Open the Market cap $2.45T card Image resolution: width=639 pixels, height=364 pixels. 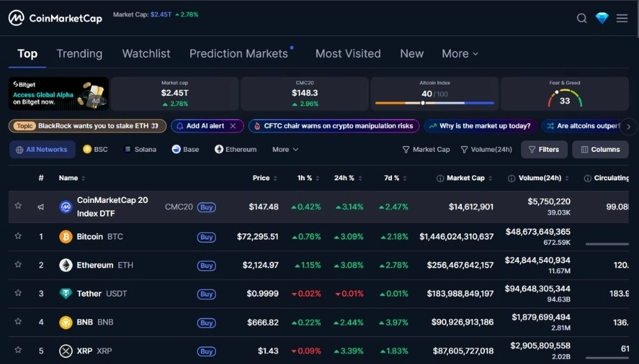175,94
